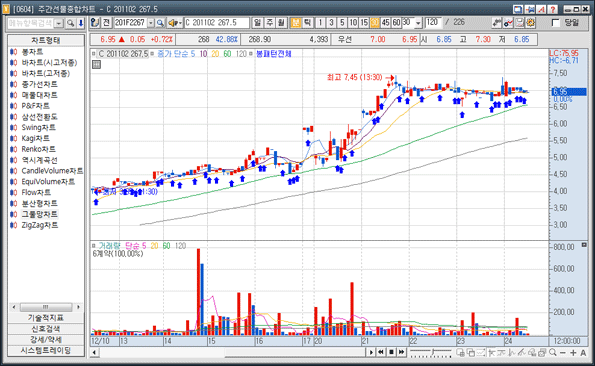Open the menu search dropdown arrow
Image resolution: width=595 pixels, height=366 pixels.
pos(59,24)
